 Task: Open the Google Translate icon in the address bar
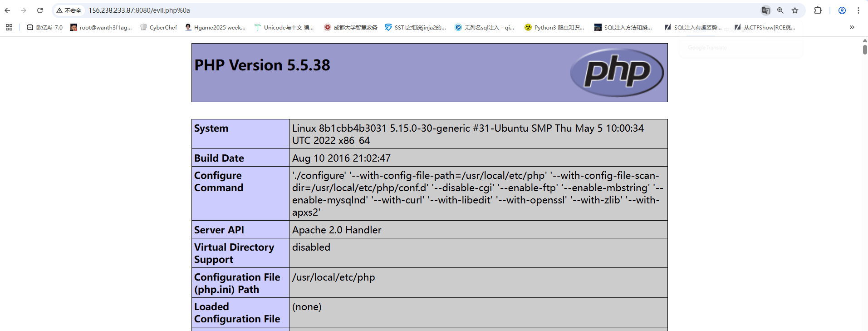765,10
